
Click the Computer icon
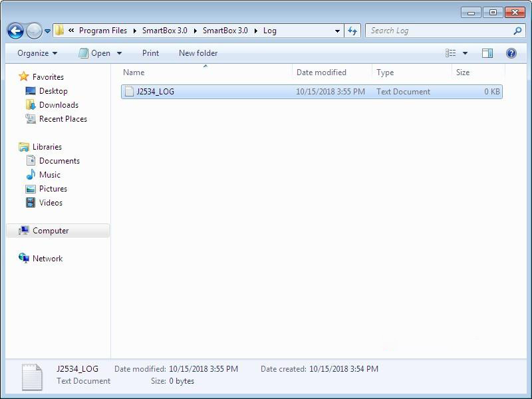click(x=24, y=230)
